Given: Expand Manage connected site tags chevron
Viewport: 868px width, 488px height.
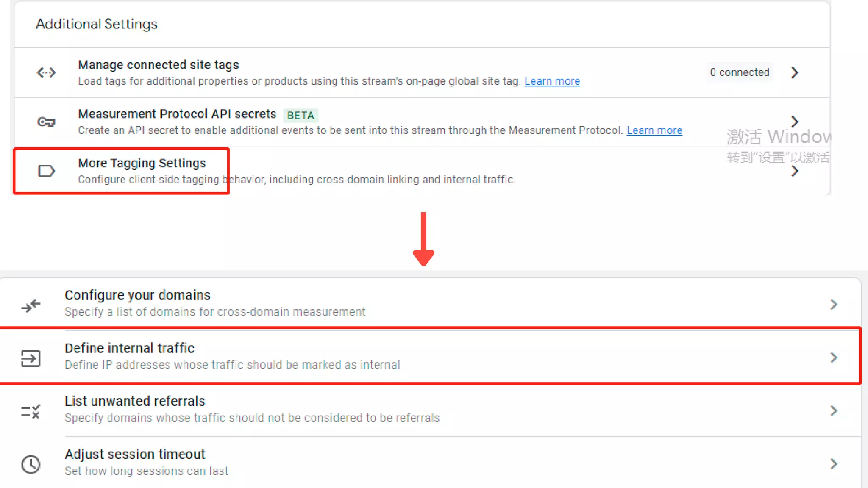Looking at the screenshot, I should pyautogui.click(x=794, y=73).
